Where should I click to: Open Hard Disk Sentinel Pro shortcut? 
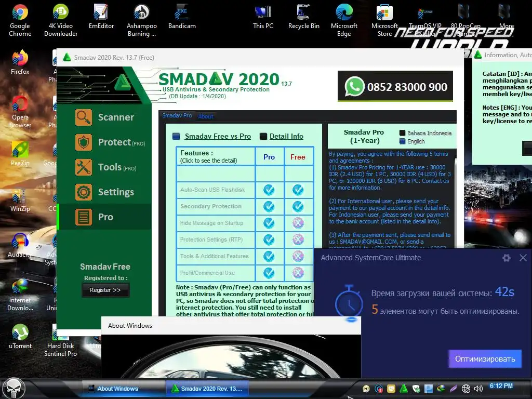click(60, 341)
